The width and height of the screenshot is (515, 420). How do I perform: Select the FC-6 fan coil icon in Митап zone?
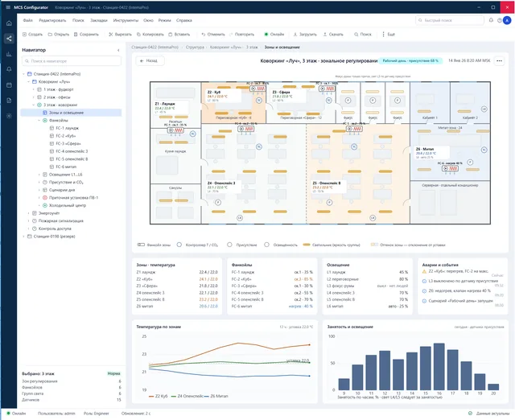(x=450, y=168)
